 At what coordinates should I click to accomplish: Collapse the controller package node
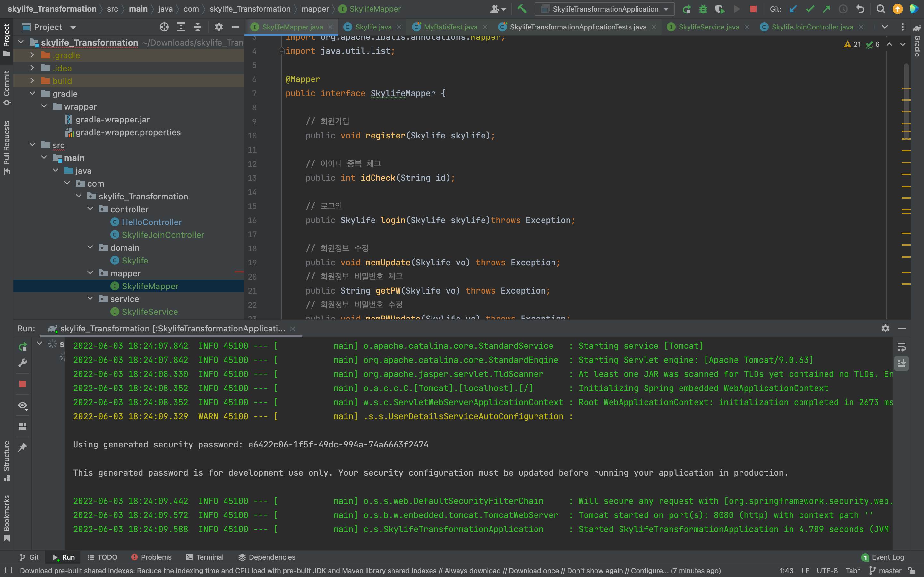(90, 209)
